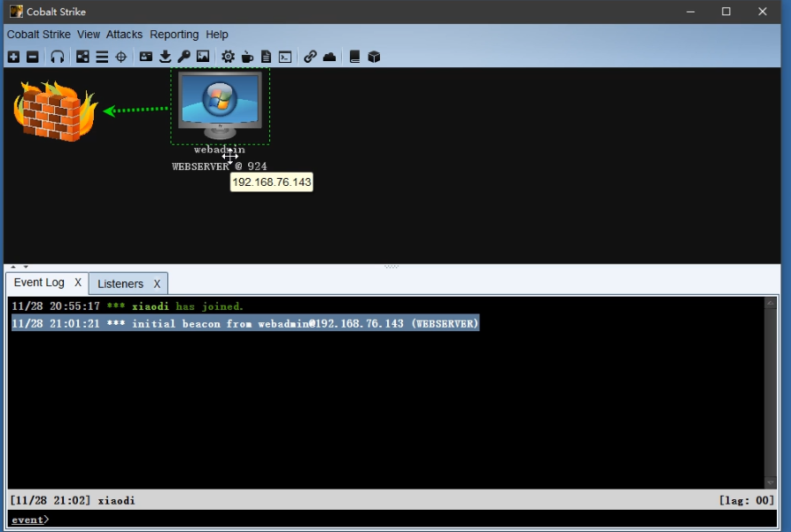Generate an MS Office macro document
The width and height of the screenshot is (791, 532).
coord(266,57)
